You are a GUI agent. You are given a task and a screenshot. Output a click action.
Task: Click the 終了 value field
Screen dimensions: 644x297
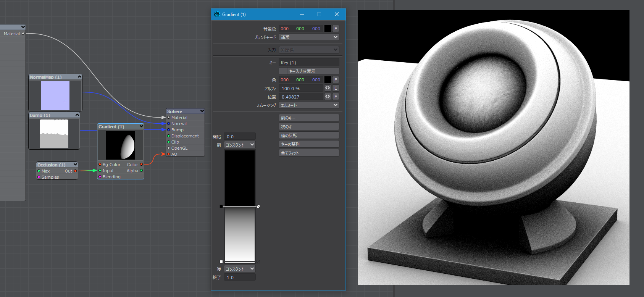[x=239, y=277]
